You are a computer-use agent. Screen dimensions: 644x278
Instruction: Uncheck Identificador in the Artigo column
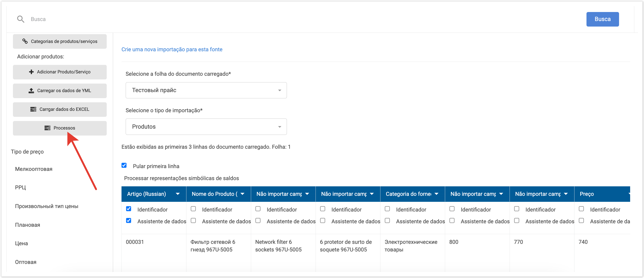pos(128,209)
